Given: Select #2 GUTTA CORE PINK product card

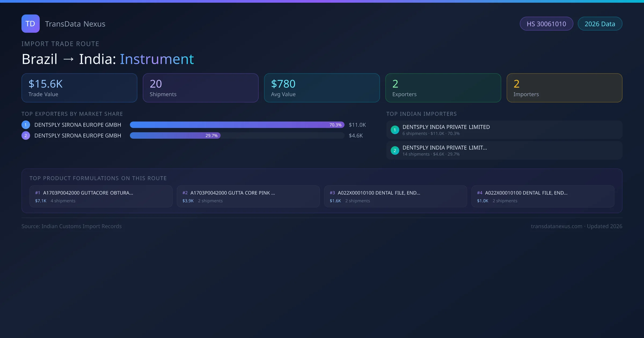Looking at the screenshot, I should pyautogui.click(x=248, y=196).
